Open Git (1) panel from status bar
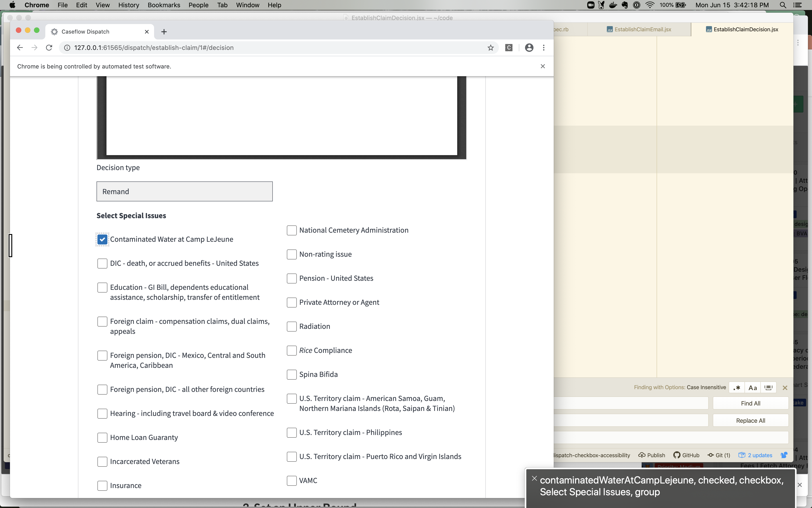 [x=719, y=455]
